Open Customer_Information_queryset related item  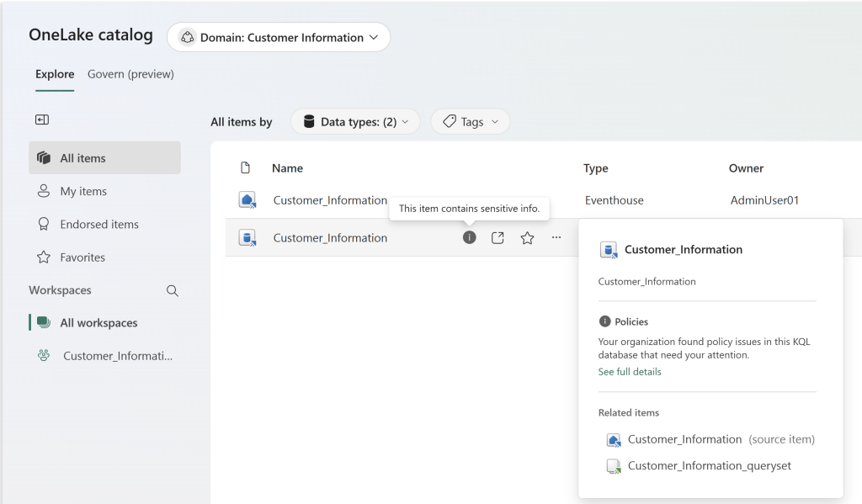709,465
